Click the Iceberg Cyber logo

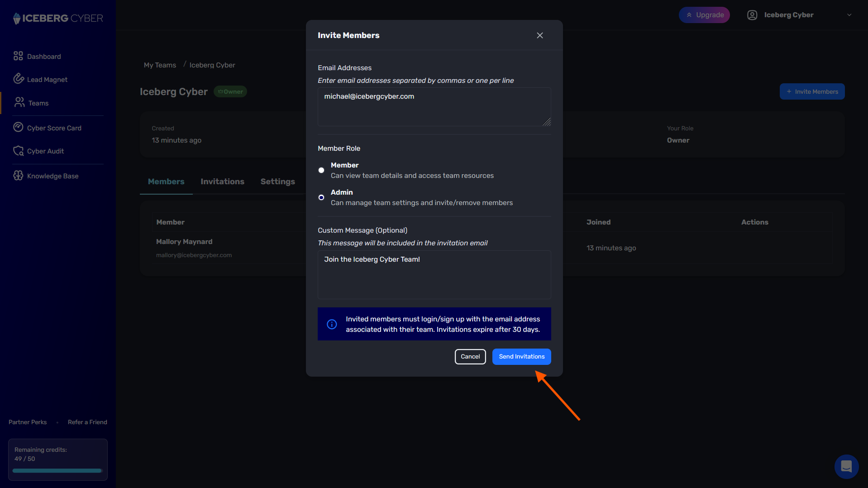58,18
